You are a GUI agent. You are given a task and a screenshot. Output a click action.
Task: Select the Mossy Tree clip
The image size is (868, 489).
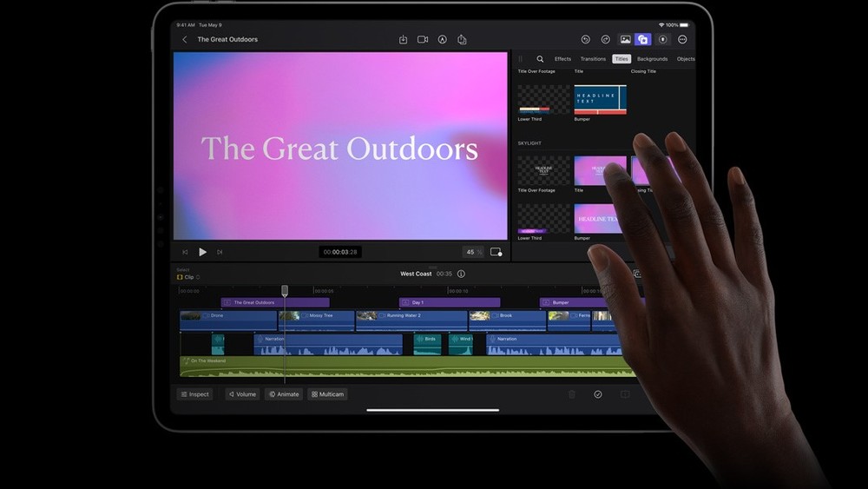pos(316,320)
